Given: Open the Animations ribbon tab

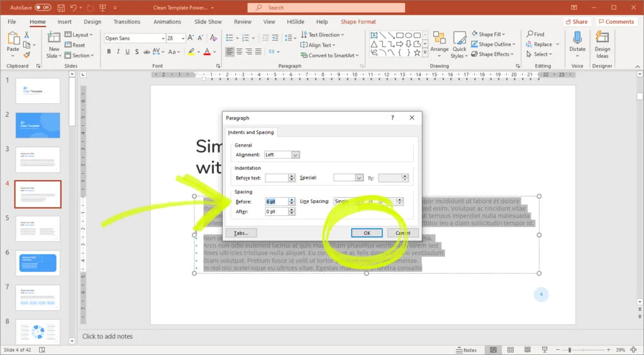Looking at the screenshot, I should click(167, 22).
